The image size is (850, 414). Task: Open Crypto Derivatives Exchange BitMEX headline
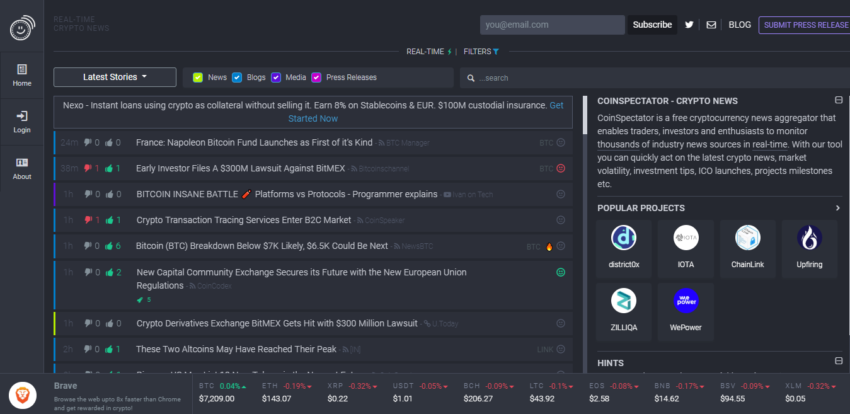coord(277,324)
